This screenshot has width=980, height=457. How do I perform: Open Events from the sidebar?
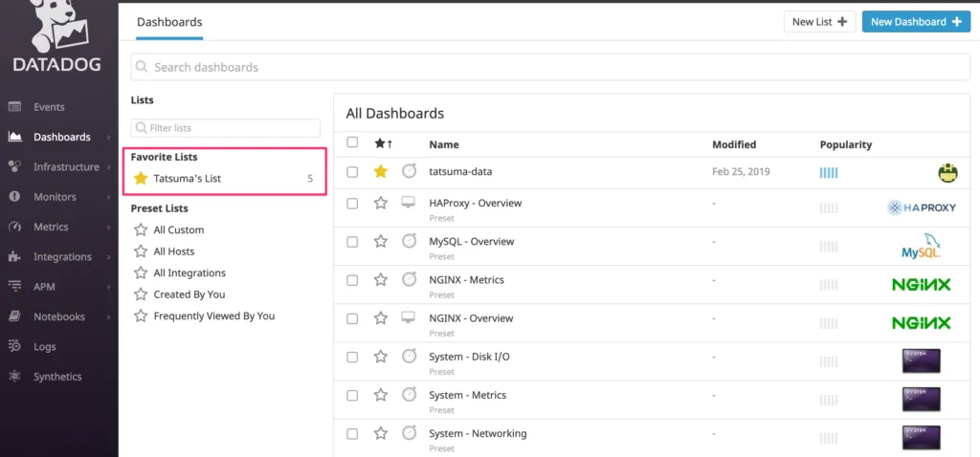(x=49, y=107)
